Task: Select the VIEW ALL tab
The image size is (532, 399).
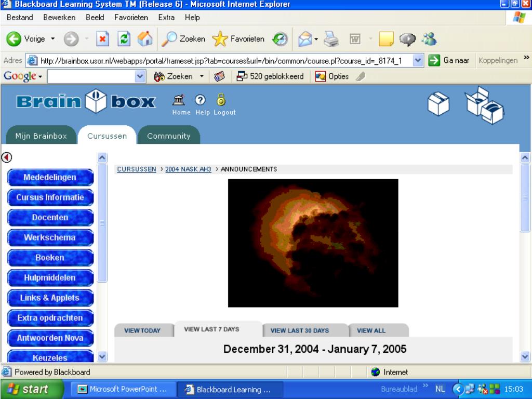Action: [x=378, y=330]
